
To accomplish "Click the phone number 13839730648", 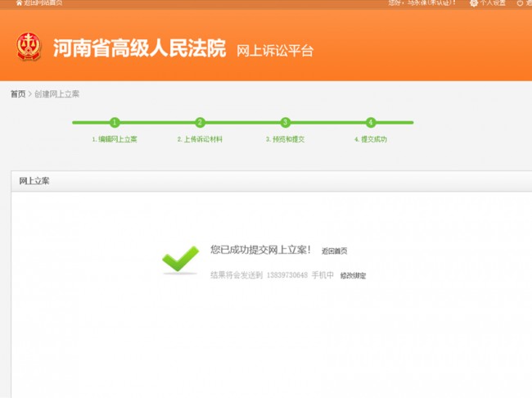I will [287, 275].
